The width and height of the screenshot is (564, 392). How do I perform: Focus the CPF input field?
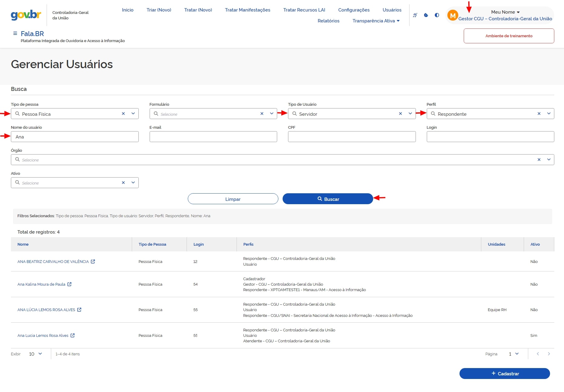point(352,137)
